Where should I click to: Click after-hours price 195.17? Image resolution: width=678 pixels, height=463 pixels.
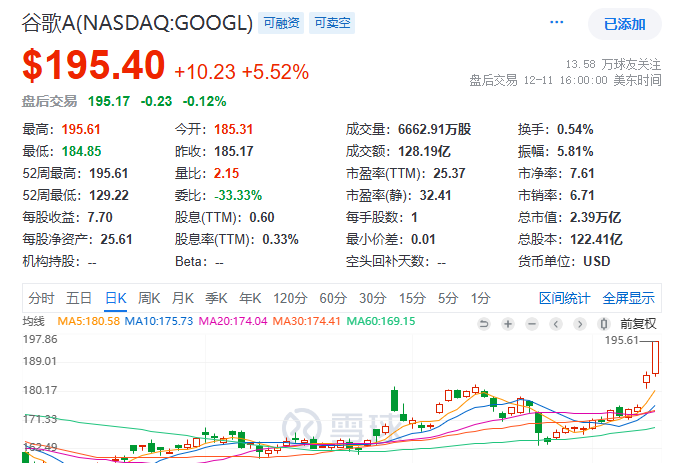[x=109, y=102]
